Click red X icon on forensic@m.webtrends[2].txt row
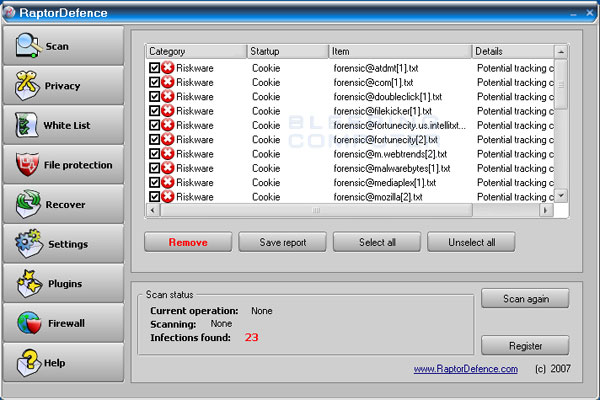This screenshot has width=600, height=400. [x=168, y=153]
